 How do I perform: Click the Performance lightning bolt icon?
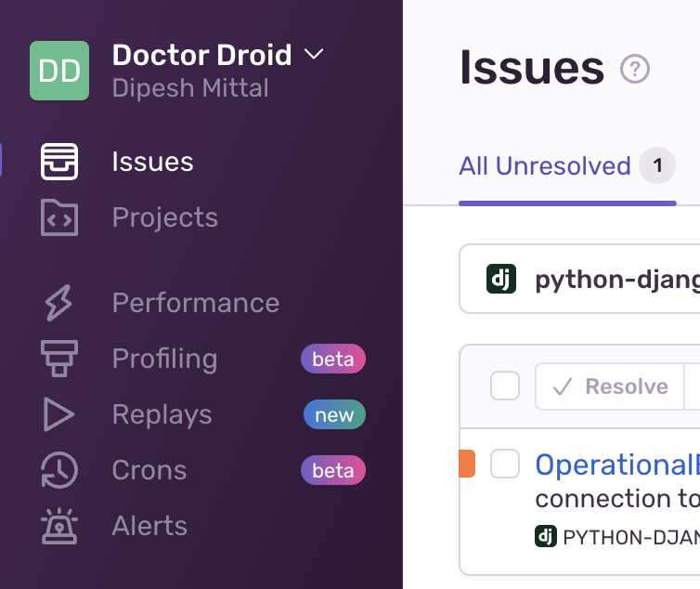coord(59,303)
